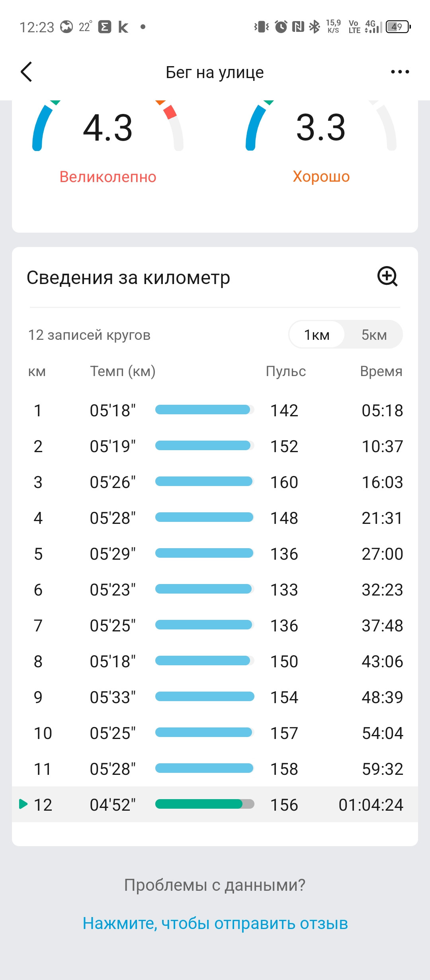Tap the Проблемы с данными? text
This screenshot has width=430, height=980.
pyautogui.click(x=215, y=885)
